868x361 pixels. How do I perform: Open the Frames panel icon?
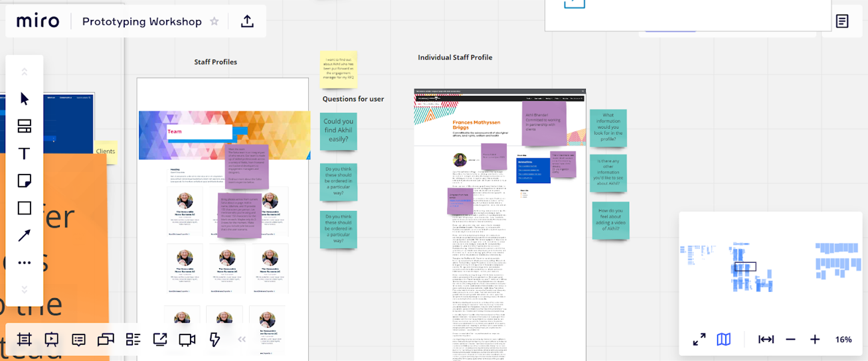pos(25,340)
